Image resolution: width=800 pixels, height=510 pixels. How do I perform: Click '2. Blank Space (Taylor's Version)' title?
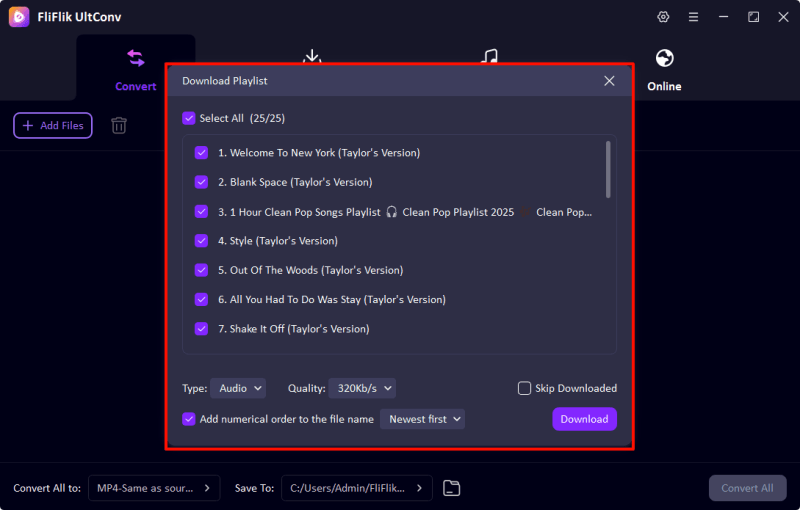pyautogui.click(x=295, y=182)
